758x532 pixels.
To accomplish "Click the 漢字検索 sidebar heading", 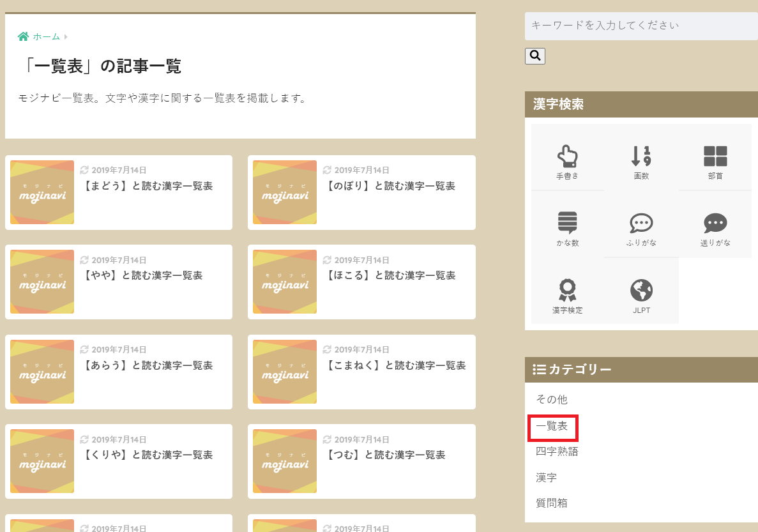I will 558,105.
